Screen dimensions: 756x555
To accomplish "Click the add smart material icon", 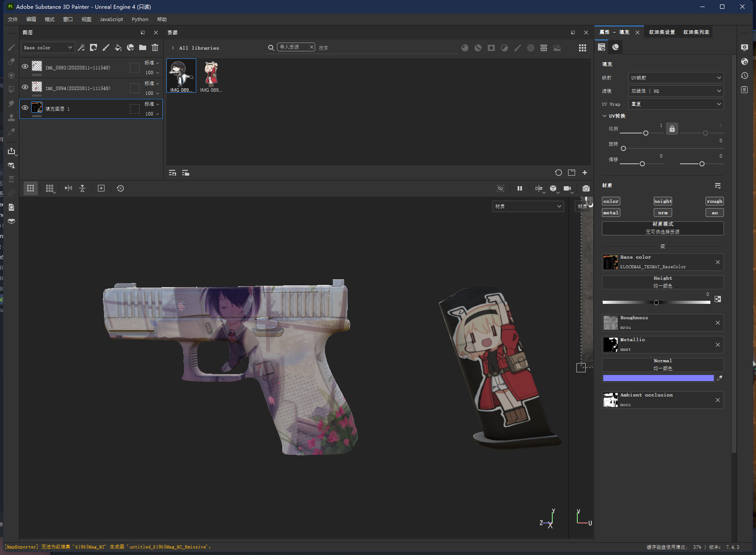I will [x=130, y=47].
